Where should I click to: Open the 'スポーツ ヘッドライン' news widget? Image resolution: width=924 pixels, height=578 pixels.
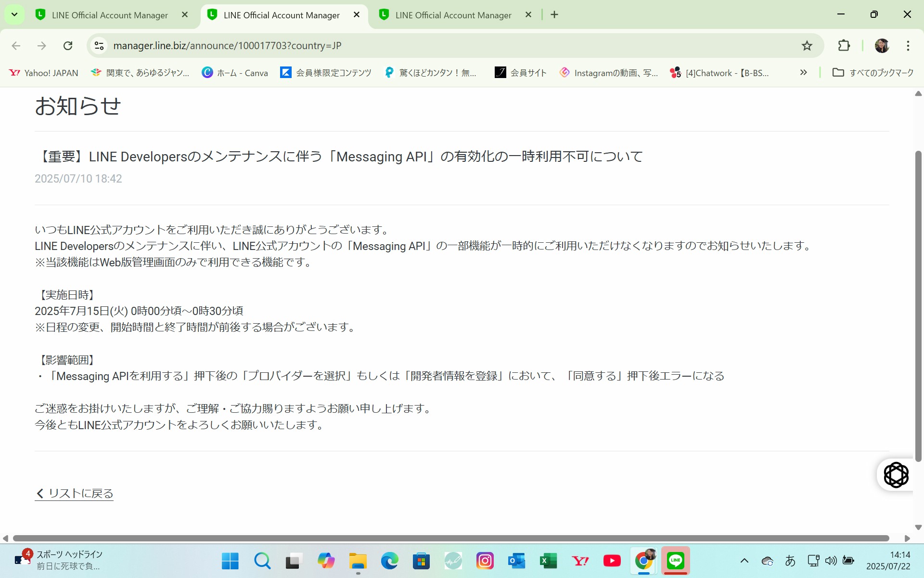(x=59, y=561)
